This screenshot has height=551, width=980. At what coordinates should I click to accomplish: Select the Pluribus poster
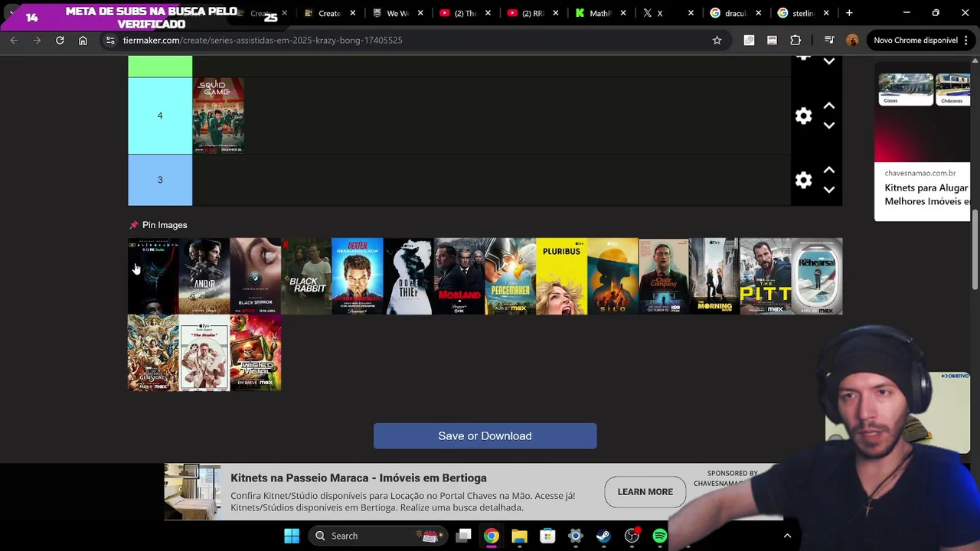(562, 276)
